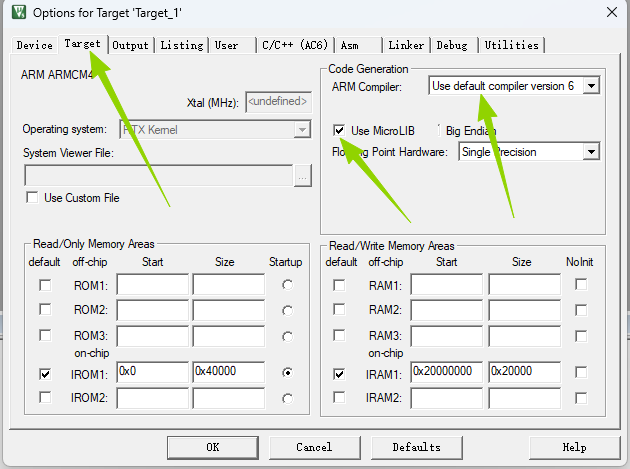Uncheck the IRAM1 default checkbox
The width and height of the screenshot is (630, 469).
pyautogui.click(x=339, y=374)
